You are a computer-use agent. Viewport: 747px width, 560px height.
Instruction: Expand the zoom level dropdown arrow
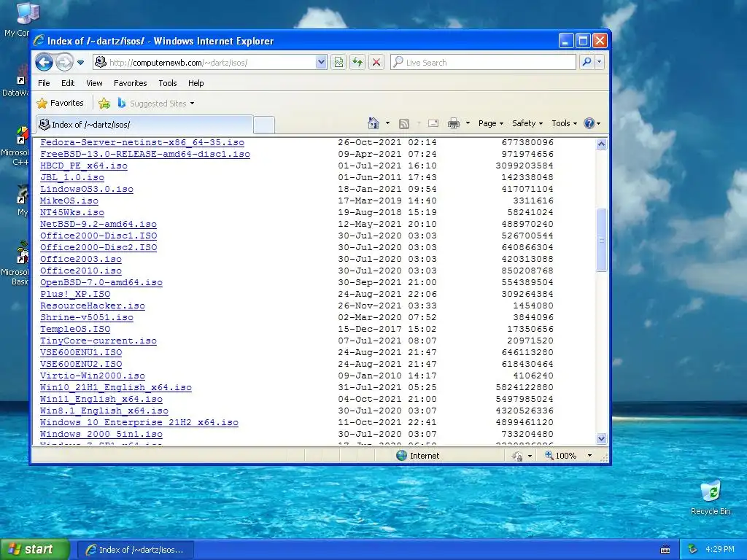(589, 456)
